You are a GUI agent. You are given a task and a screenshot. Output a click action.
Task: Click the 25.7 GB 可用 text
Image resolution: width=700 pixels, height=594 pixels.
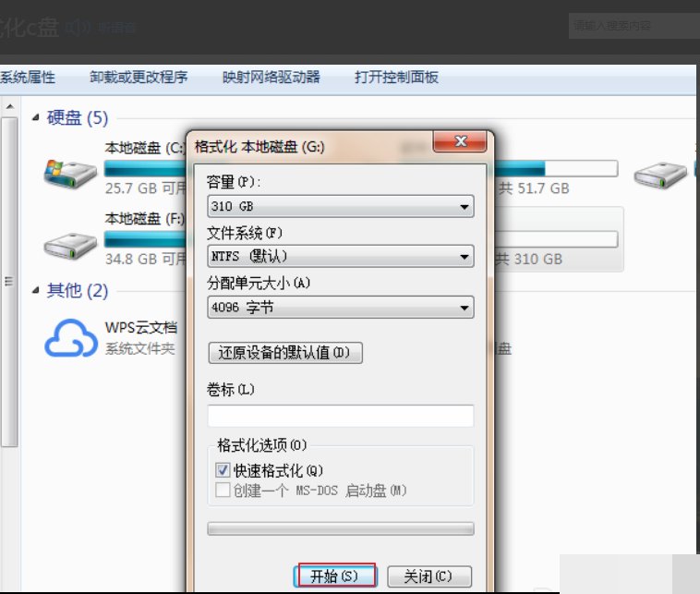click(x=146, y=188)
